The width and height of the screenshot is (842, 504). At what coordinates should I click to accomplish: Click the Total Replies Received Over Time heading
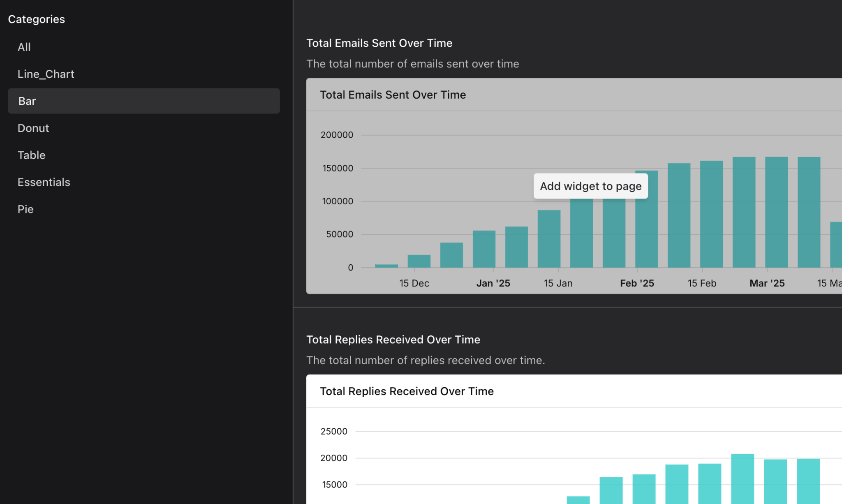tap(393, 340)
